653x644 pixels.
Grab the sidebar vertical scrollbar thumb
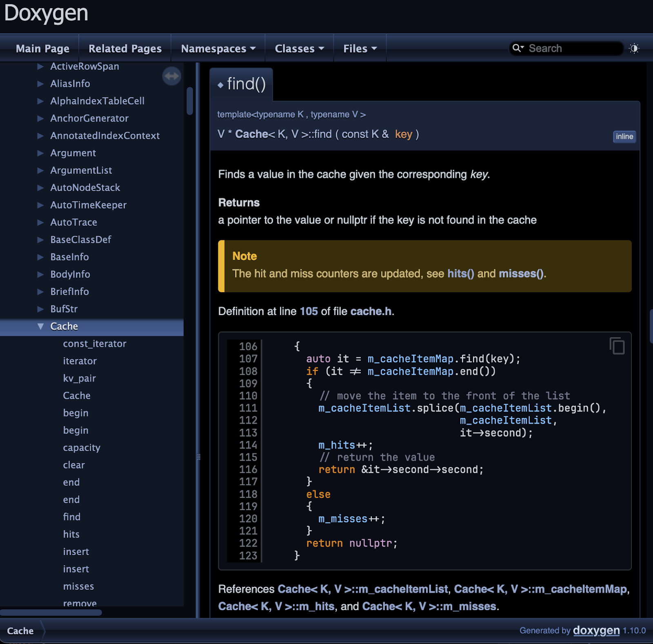coord(190,101)
